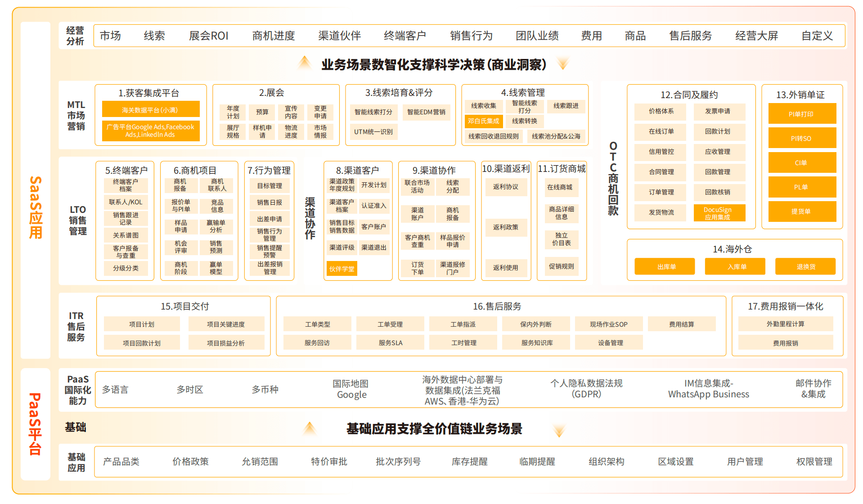The image size is (863, 504).
Task: Click 返利协议 in 渠道返利
Action: pos(505,187)
